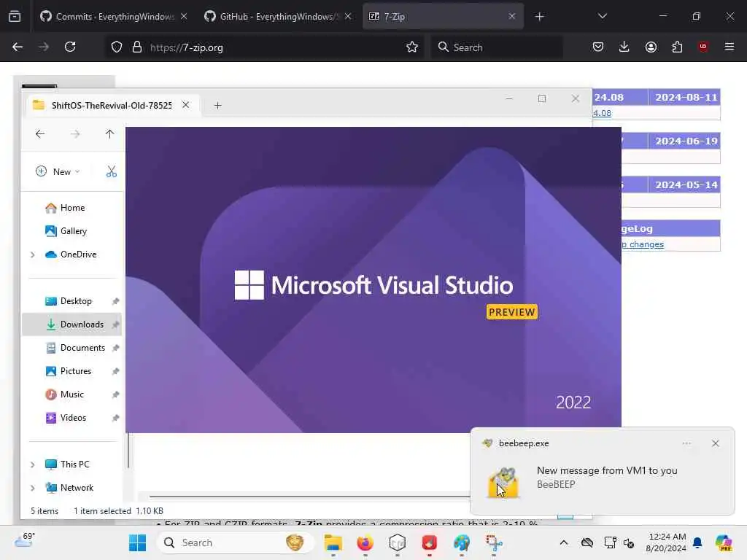This screenshot has width=747, height=560.
Task: Open Firefox View in tab strip
Action: (x=15, y=17)
